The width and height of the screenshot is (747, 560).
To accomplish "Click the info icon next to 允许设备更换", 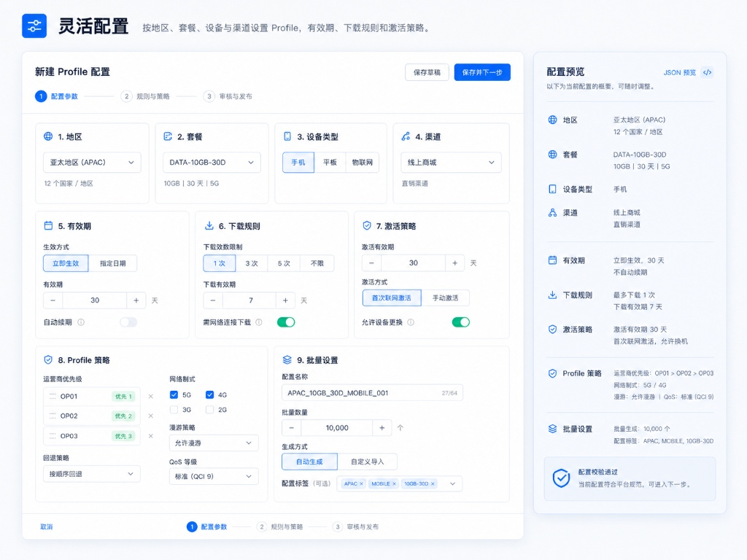I will (x=411, y=322).
